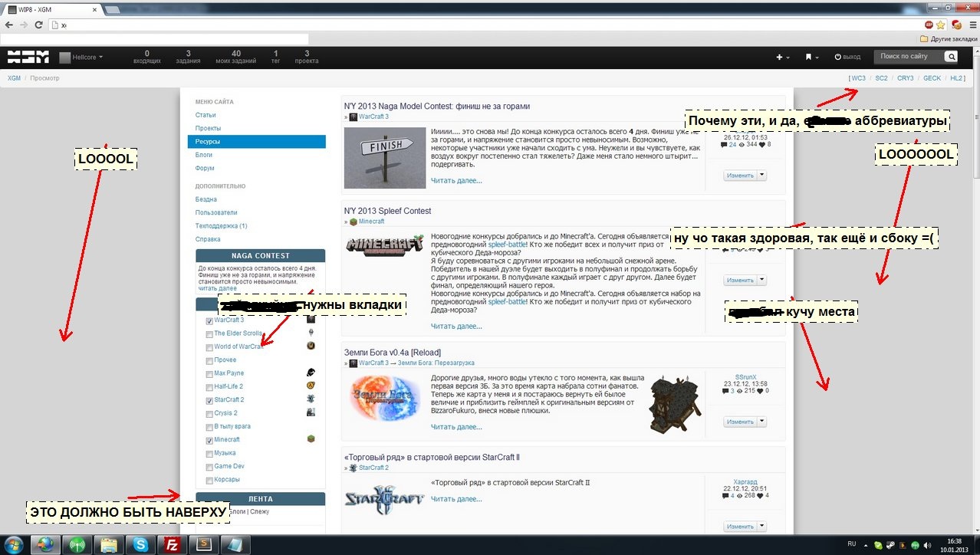Click the FINISH signpost thumbnail
The height and width of the screenshot is (555, 980).
pos(385,158)
